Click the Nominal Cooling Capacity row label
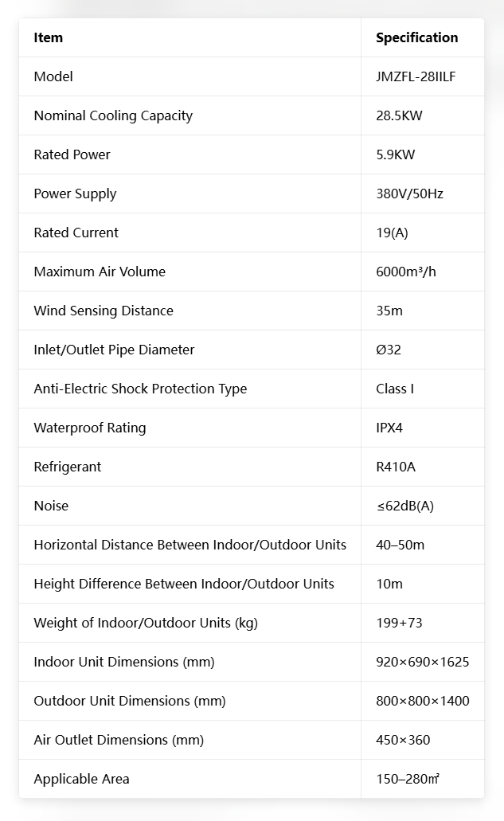 pyautogui.click(x=113, y=115)
